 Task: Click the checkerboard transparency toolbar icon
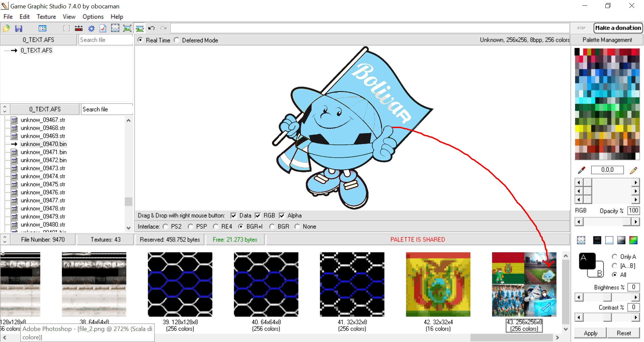click(115, 28)
